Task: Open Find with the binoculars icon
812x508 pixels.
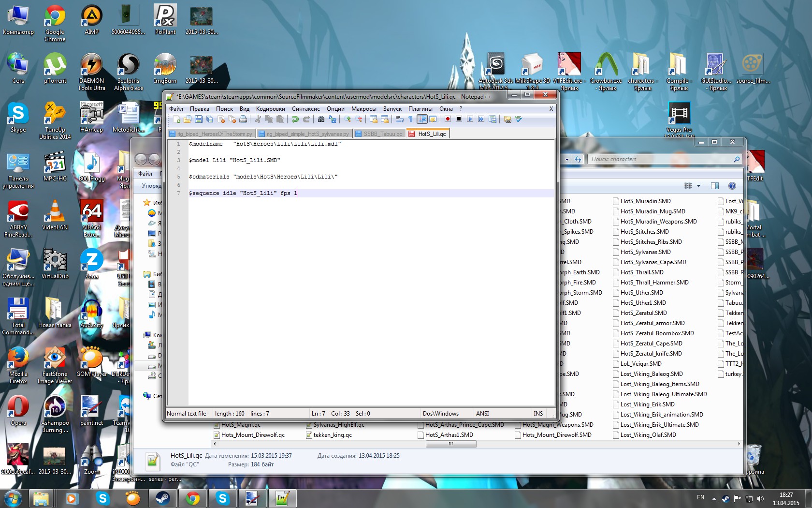Action: 321,119
